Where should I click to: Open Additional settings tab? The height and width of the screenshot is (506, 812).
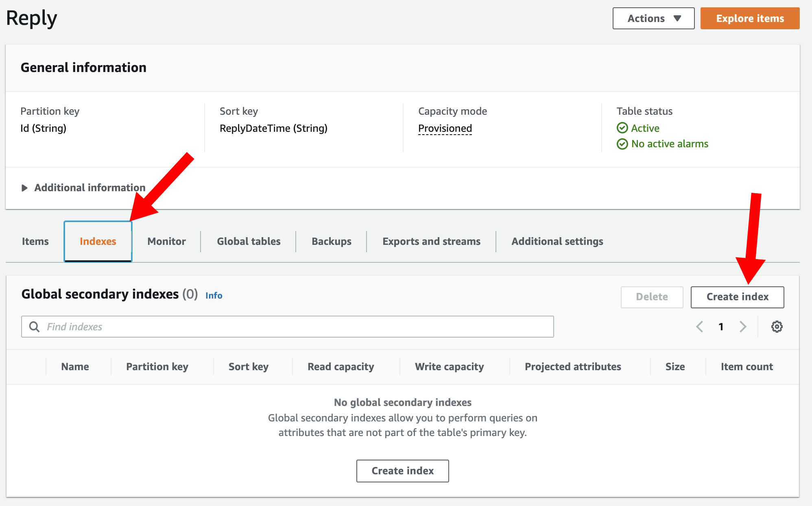(557, 241)
